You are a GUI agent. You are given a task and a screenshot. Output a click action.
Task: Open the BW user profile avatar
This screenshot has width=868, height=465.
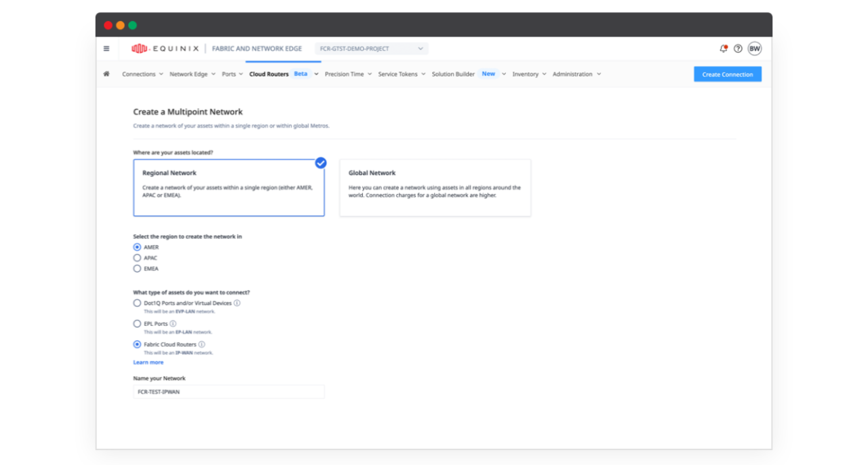[x=754, y=49]
